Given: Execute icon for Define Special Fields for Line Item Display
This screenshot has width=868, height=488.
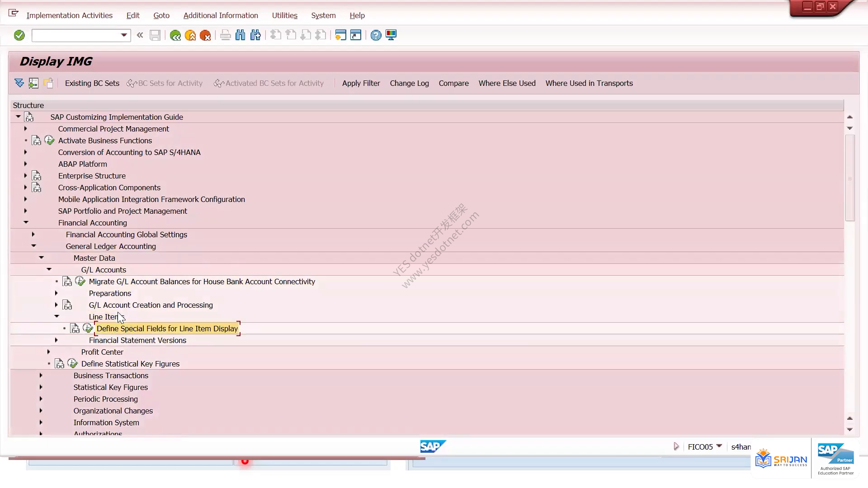Looking at the screenshot, I should pyautogui.click(x=88, y=328).
